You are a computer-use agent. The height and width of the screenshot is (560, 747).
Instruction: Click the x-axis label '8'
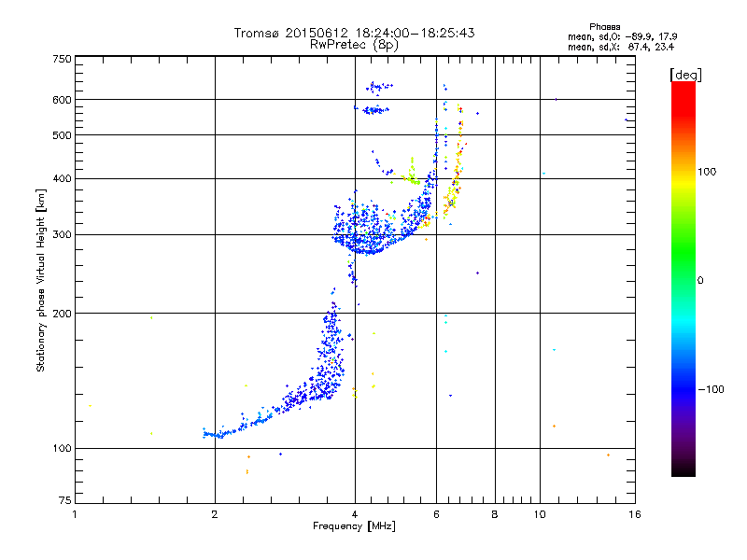pos(495,514)
